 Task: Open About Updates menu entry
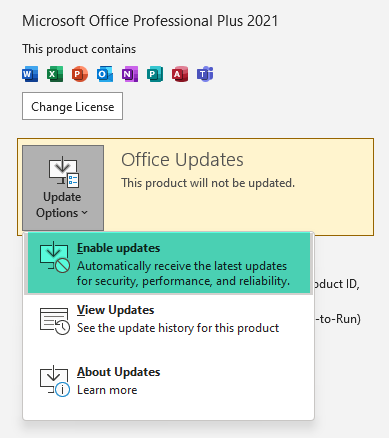169,382
